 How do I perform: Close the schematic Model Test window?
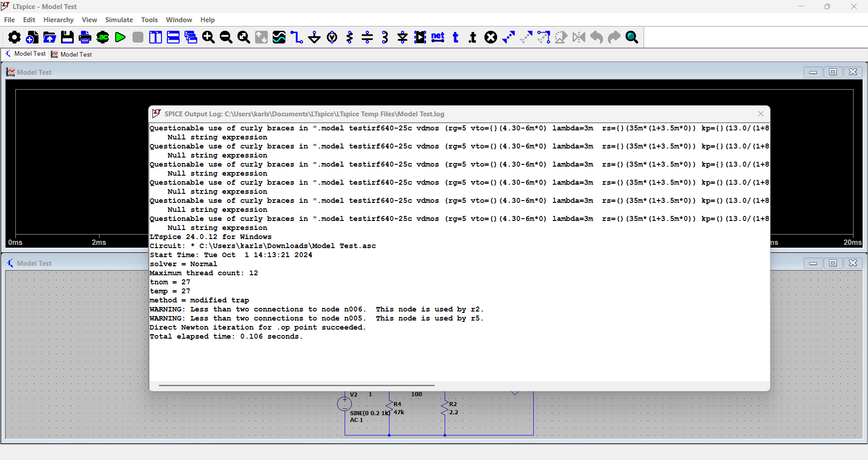tap(853, 263)
